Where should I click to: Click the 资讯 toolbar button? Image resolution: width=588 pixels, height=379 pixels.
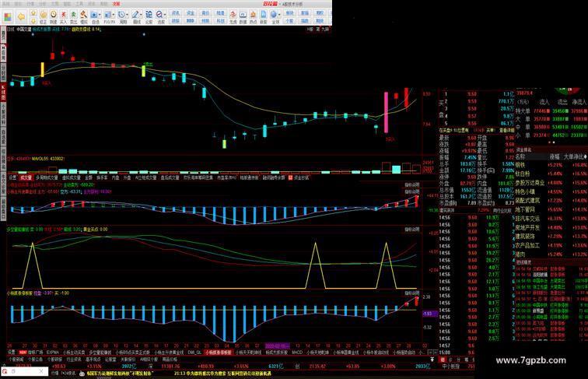pyautogui.click(x=176, y=13)
